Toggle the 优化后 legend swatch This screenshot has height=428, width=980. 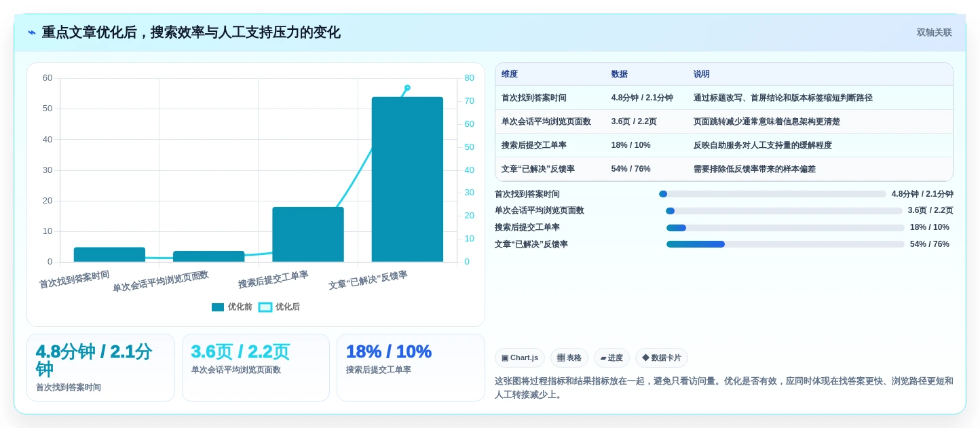click(x=265, y=307)
